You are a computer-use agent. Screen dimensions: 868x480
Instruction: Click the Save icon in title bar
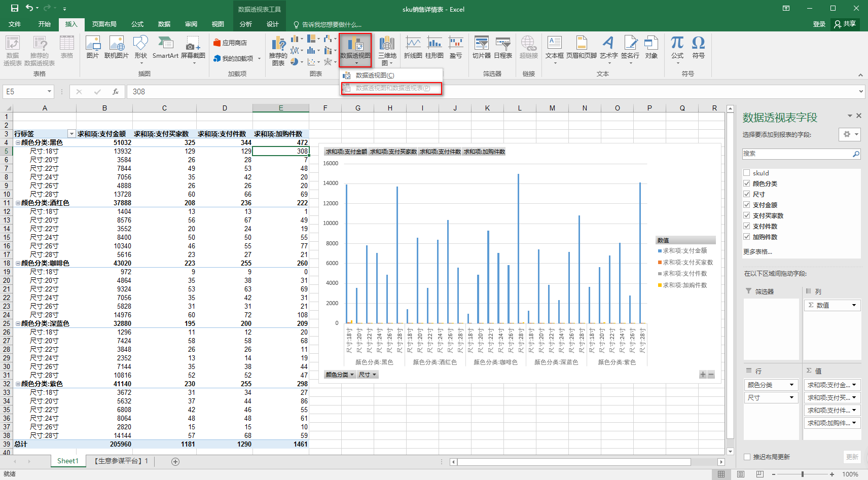(x=14, y=8)
